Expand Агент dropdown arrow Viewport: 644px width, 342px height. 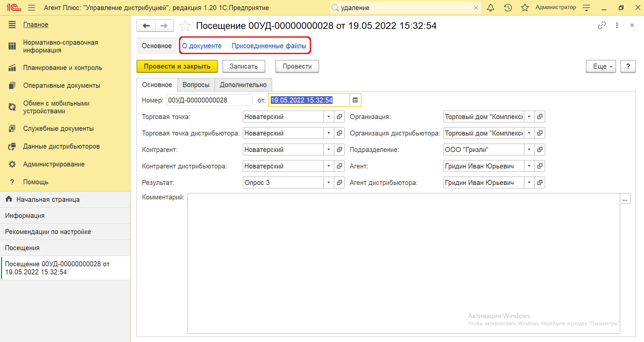(529, 166)
